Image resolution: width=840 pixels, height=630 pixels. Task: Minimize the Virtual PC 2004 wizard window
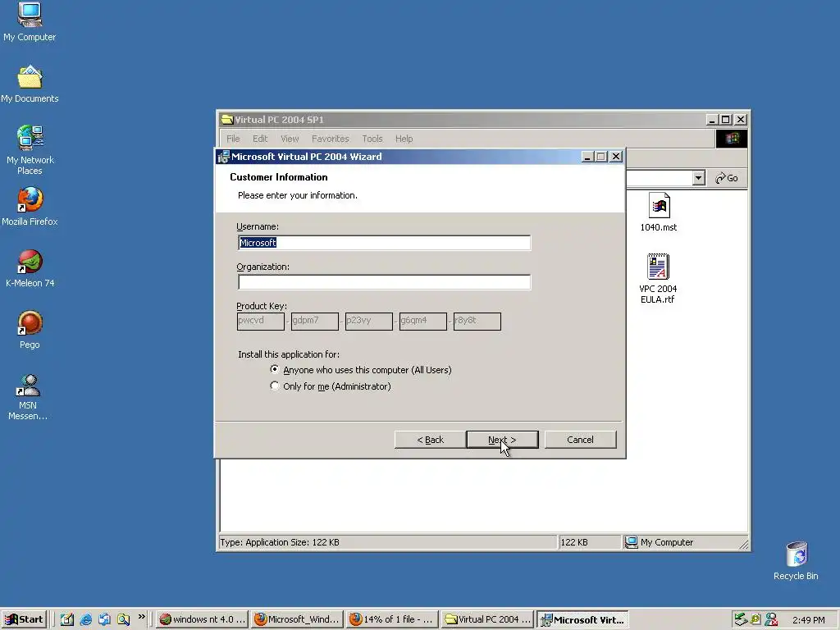587,157
